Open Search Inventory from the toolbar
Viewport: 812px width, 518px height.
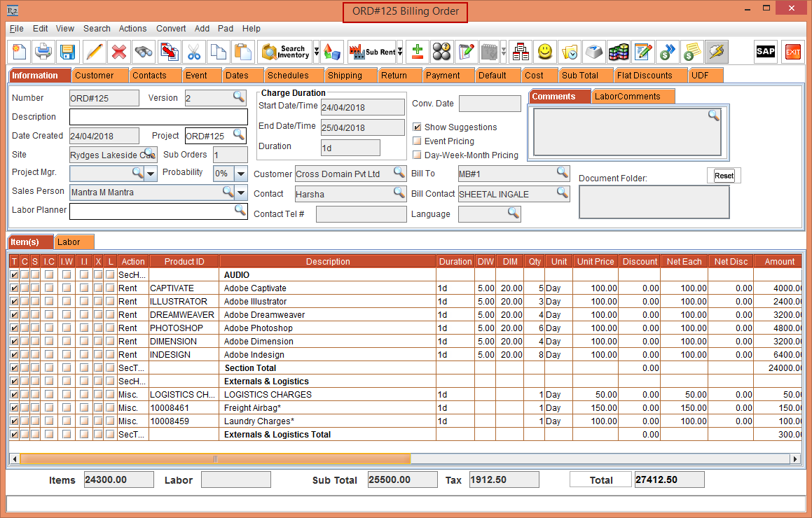[285, 52]
